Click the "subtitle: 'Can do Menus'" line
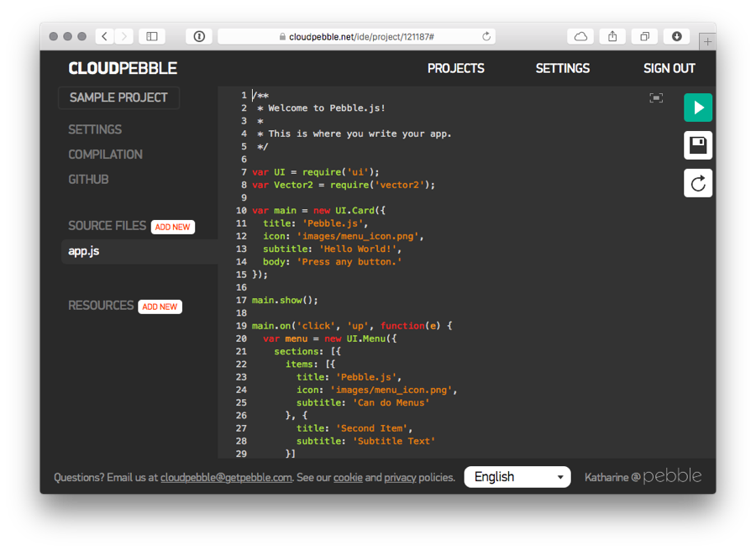The height and width of the screenshot is (551, 756). tap(363, 402)
